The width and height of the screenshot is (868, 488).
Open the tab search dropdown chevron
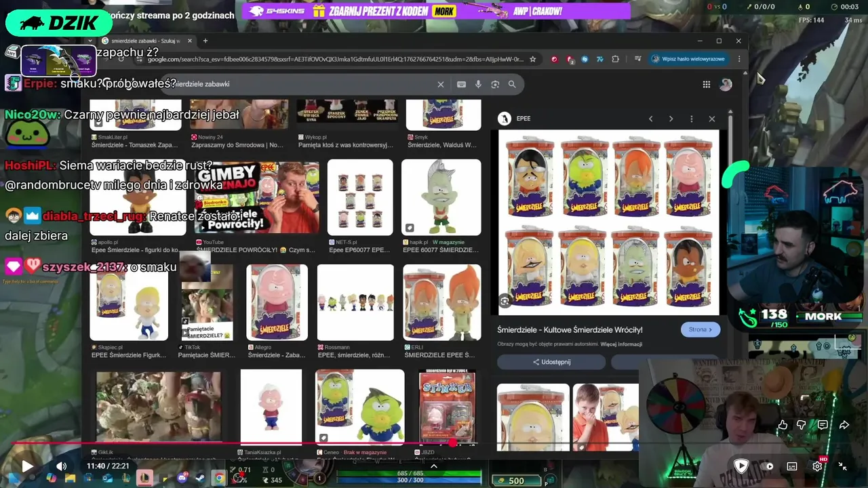90,41
